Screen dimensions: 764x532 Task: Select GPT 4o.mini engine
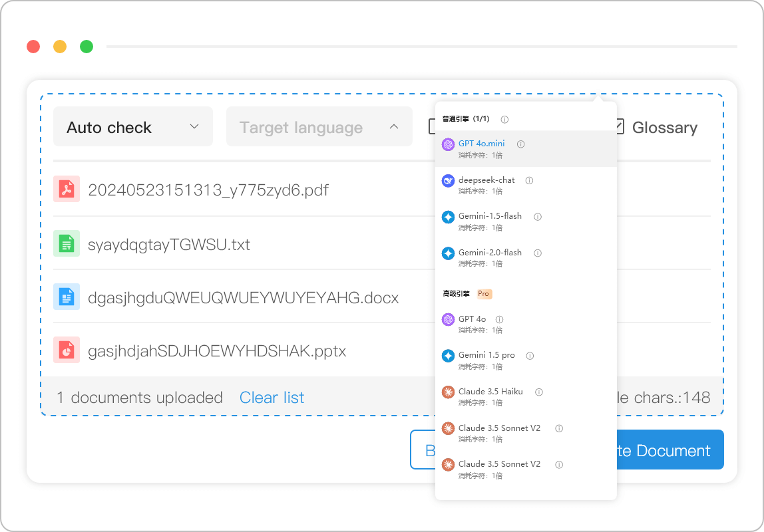tap(526, 149)
